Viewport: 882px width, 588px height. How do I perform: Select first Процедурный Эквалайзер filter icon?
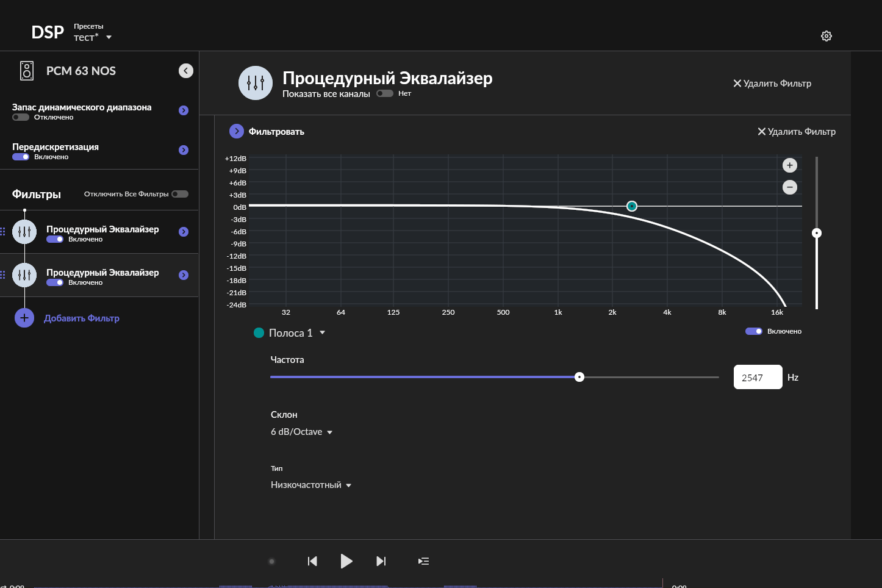[x=24, y=232]
